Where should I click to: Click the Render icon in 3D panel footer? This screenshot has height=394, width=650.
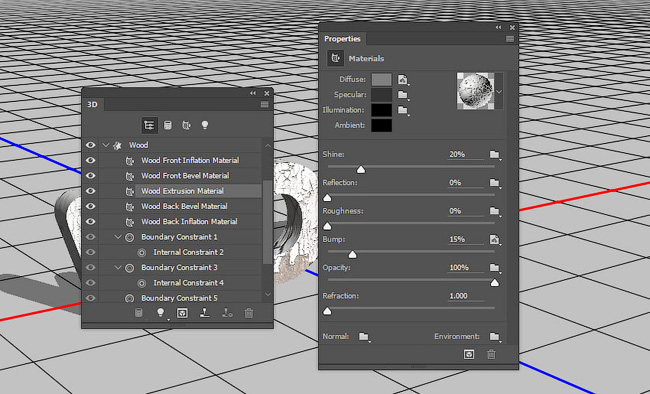[x=182, y=313]
